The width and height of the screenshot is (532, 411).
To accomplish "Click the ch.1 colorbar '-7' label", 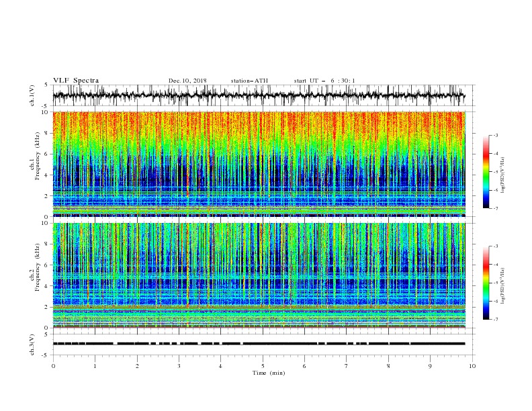I will (495, 208).
